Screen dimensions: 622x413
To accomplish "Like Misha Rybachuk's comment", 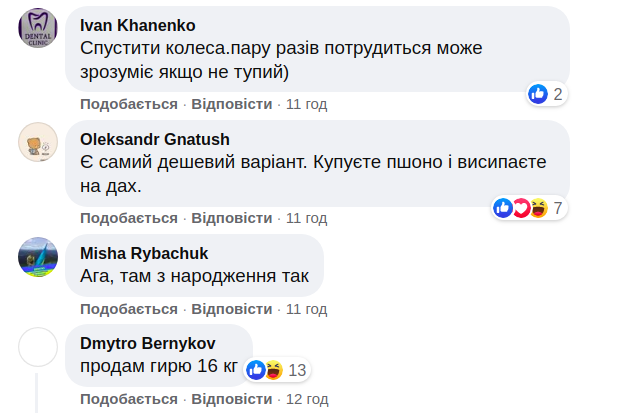I will 129,308.
